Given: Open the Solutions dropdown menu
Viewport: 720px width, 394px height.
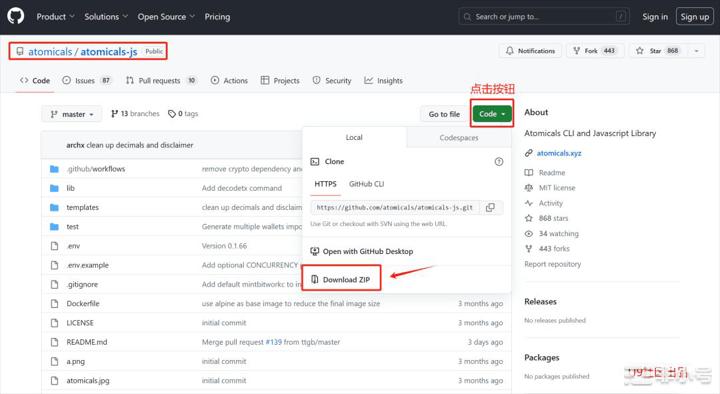Looking at the screenshot, I should pos(106,17).
